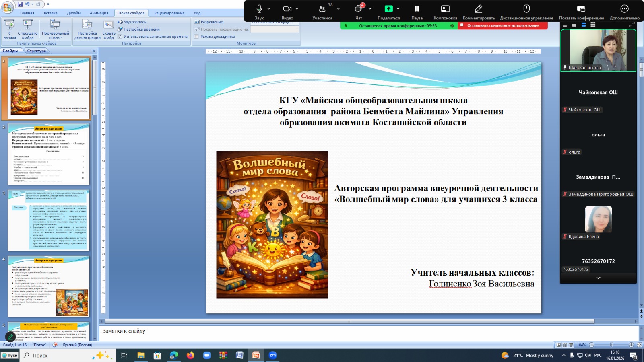Select the Zoom grid gallery view toggle
The width and height of the screenshot is (644, 362).
click(x=593, y=25)
